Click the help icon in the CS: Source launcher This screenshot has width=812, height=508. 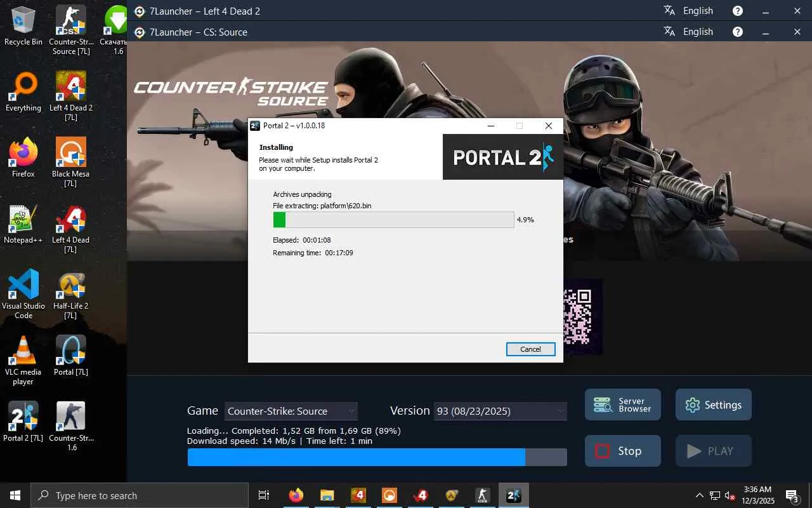pos(738,32)
